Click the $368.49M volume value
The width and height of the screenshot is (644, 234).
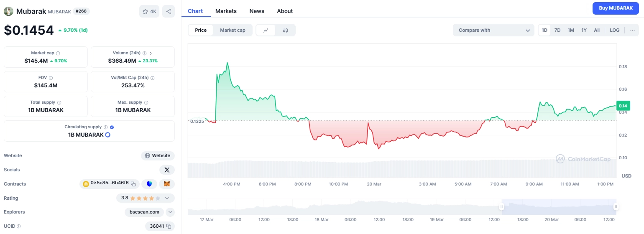point(122,61)
